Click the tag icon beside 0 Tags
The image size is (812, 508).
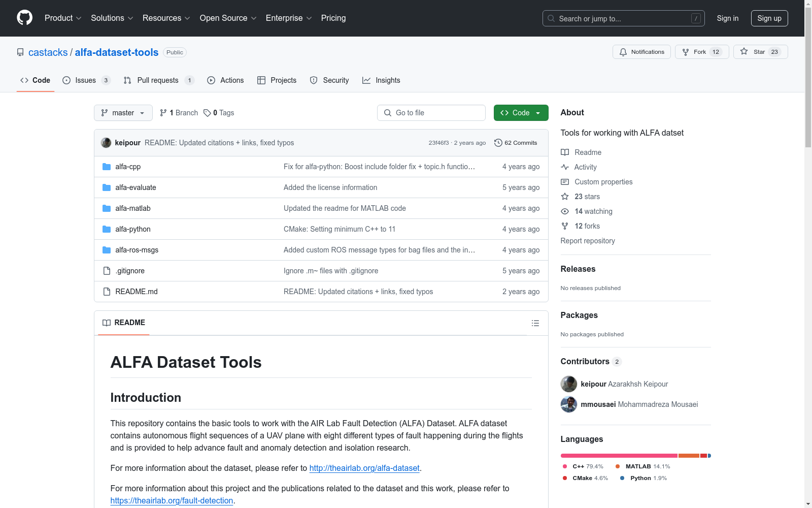207,113
